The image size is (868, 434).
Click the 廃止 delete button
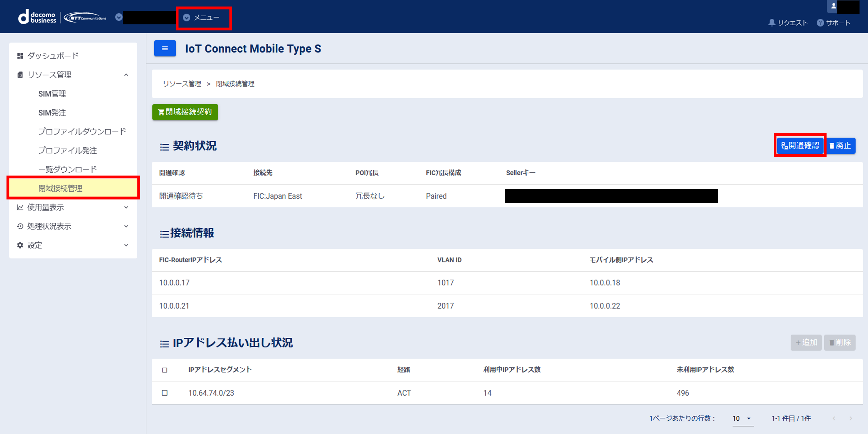tap(840, 146)
